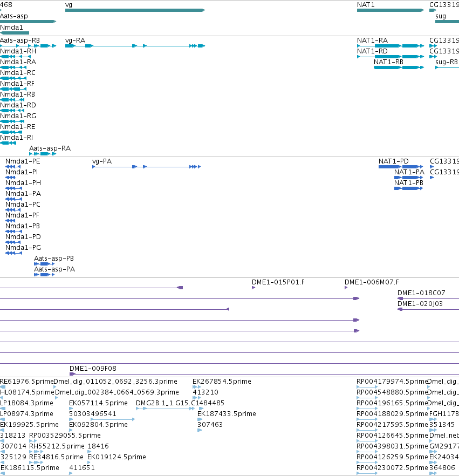Screen dimensions: 459x476
Task: Click the Nmda1-RB transcript label
Action: pyautogui.click(x=18, y=94)
